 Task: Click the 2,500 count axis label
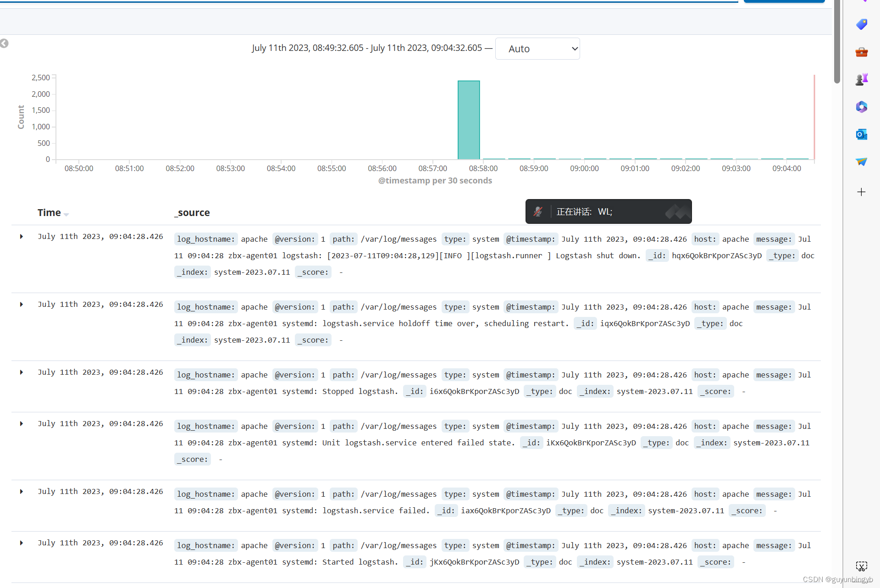40,78
